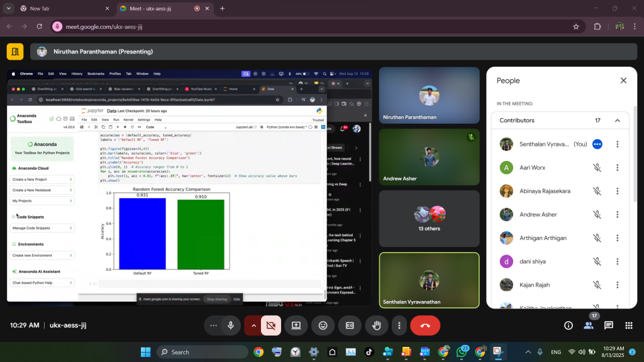644x362 pixels.
Task: Click the 13 others participant tile
Action: [429, 219]
